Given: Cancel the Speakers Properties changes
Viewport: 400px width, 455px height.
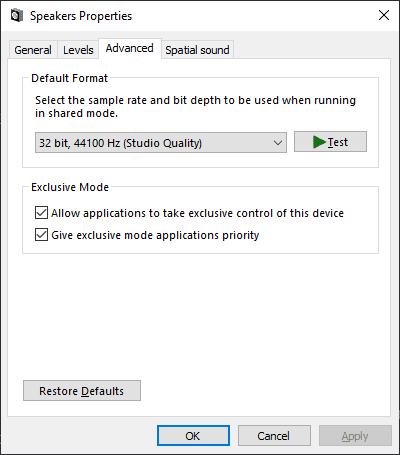Looking at the screenshot, I should point(274,436).
